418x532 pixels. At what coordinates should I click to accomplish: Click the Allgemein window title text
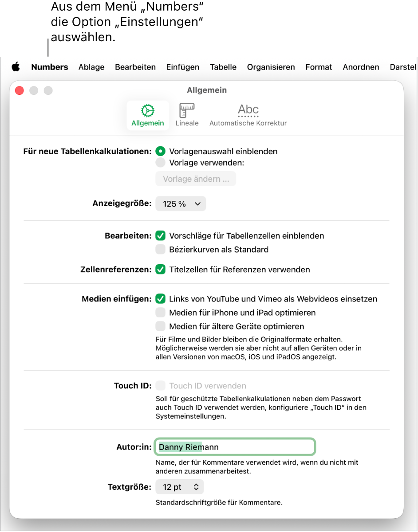207,90
